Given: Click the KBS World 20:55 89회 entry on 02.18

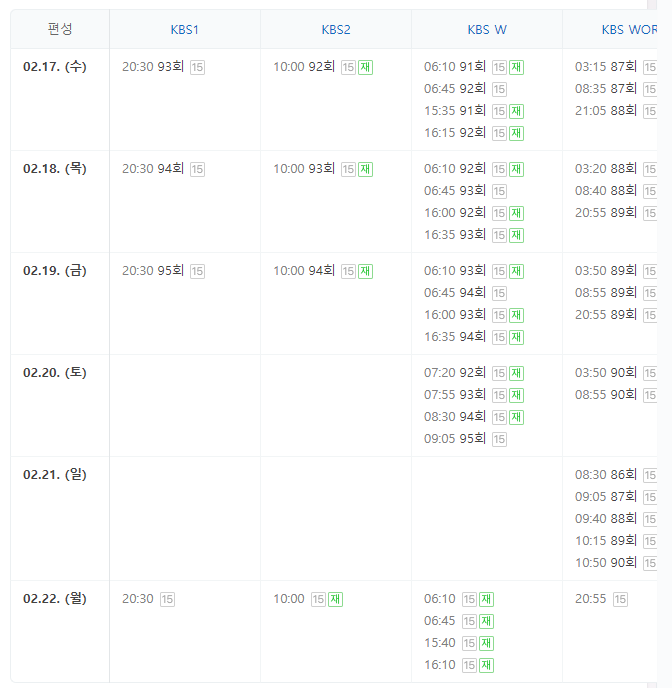Looking at the screenshot, I should click(x=606, y=213).
